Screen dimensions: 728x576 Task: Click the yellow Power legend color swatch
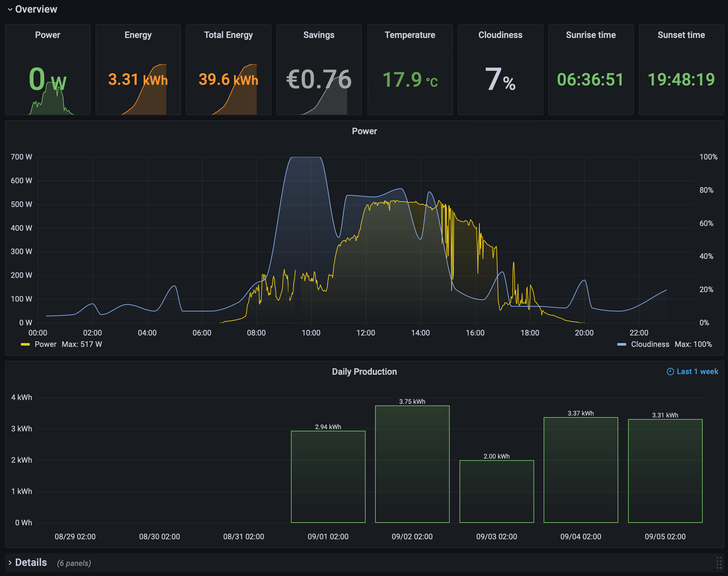(25, 344)
